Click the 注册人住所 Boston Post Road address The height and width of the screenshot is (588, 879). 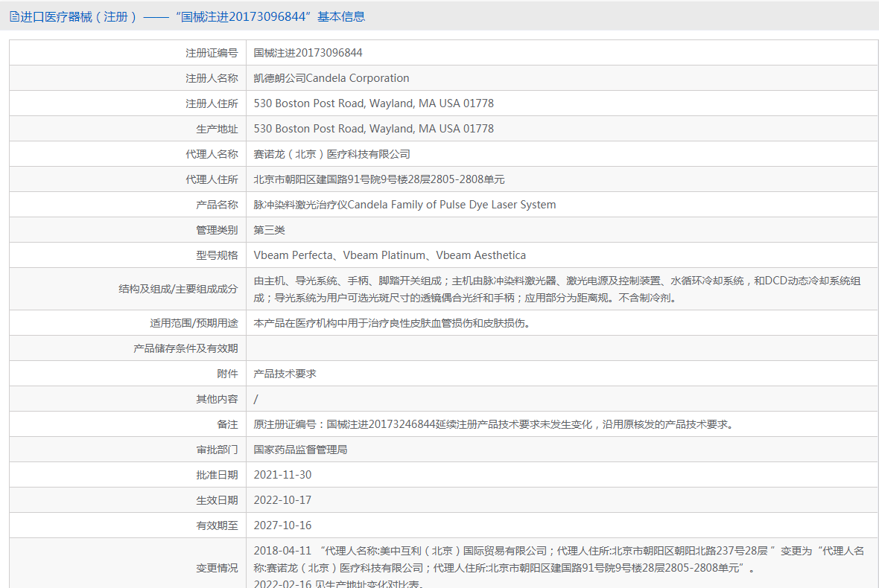[373, 103]
